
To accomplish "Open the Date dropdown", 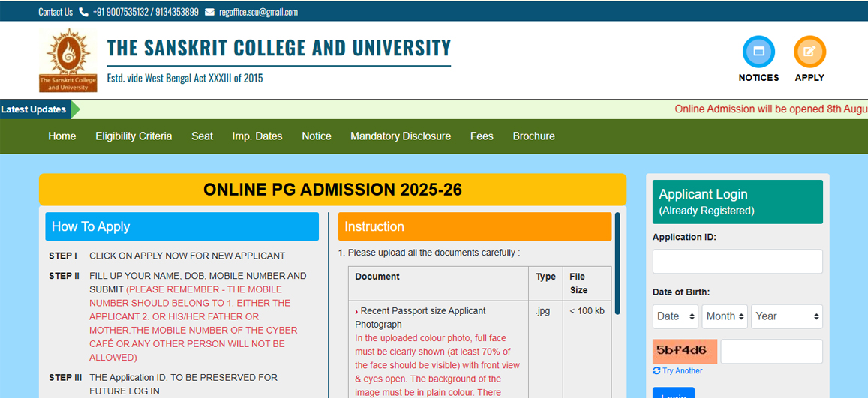I will [675, 316].
